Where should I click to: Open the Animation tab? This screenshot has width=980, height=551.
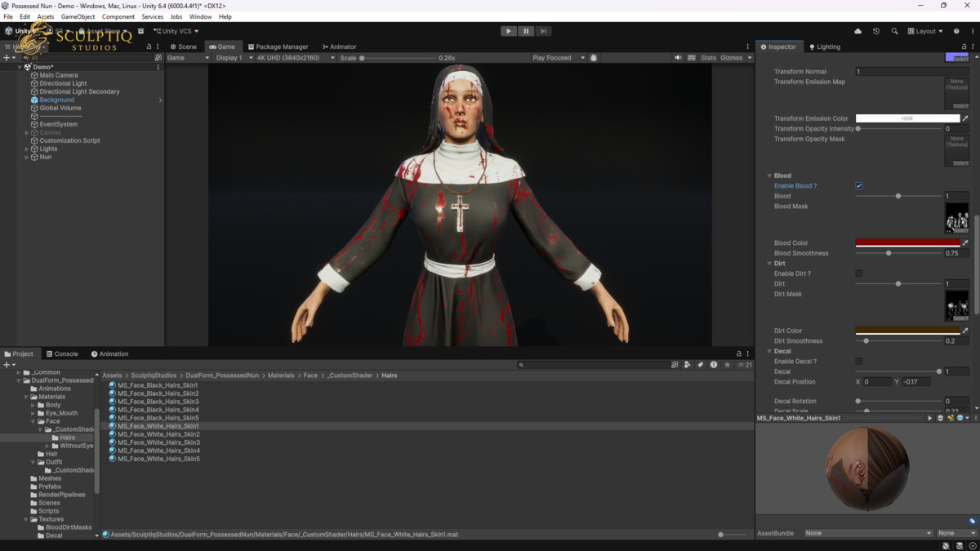coord(109,353)
